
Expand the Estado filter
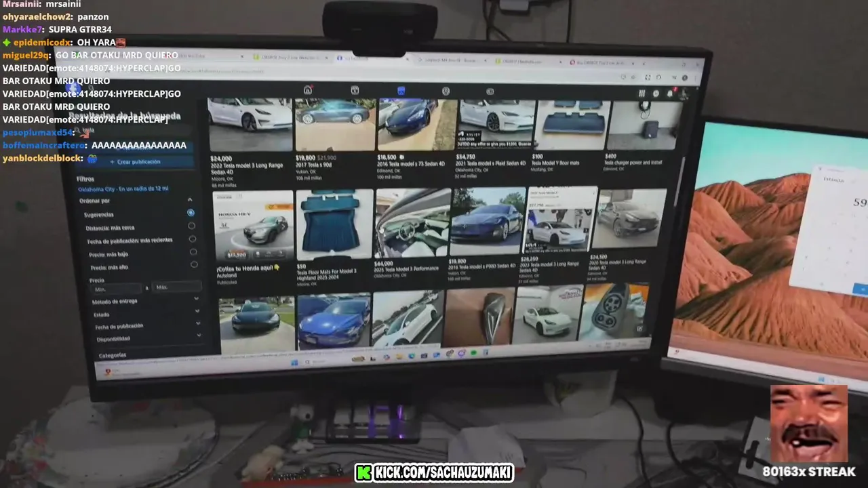click(x=197, y=311)
